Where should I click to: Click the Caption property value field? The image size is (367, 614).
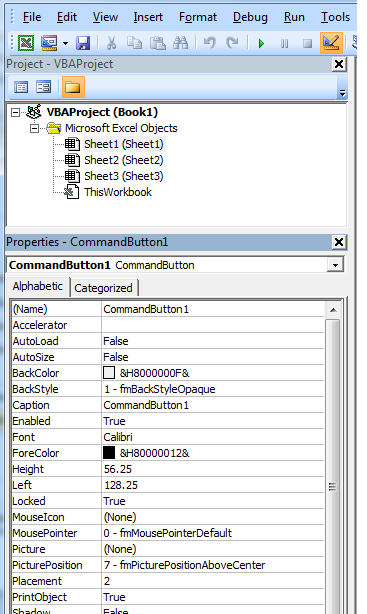(x=213, y=405)
